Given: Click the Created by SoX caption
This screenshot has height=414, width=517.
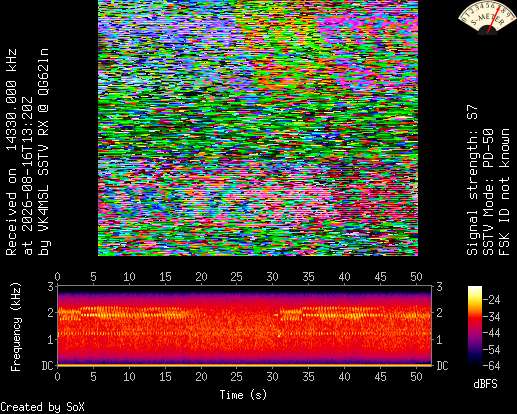Looking at the screenshot, I should (x=42, y=407).
